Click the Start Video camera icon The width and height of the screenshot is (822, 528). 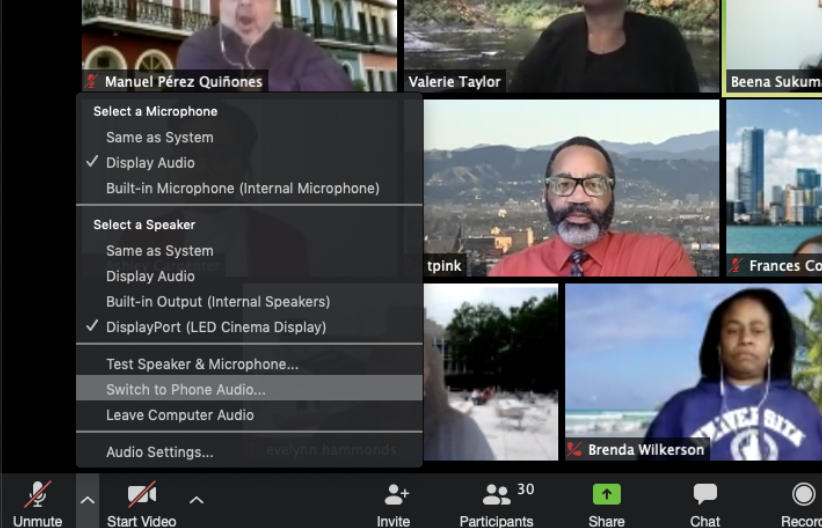pyautogui.click(x=142, y=494)
